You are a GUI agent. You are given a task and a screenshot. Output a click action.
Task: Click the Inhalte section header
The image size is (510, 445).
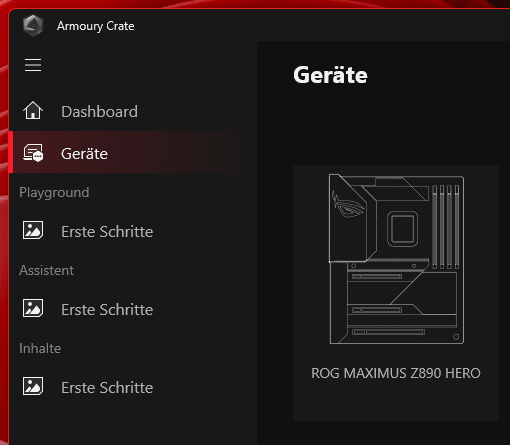tap(40, 348)
